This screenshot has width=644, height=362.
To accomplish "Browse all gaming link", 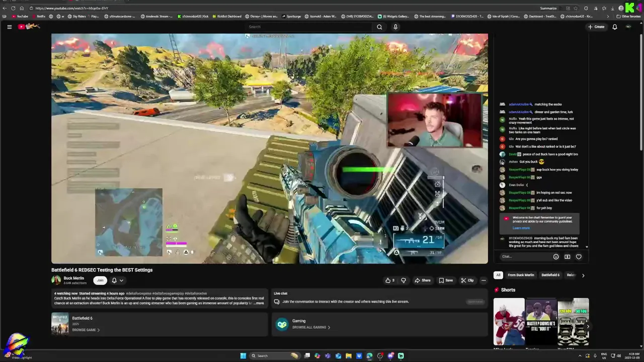I will (x=311, y=327).
